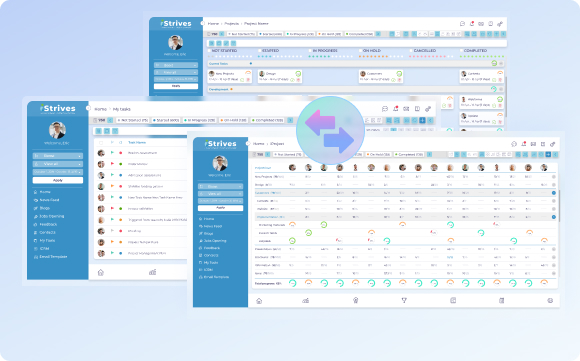
Task: Click the Home breadcrumb link in My Tasks
Action: (100, 109)
